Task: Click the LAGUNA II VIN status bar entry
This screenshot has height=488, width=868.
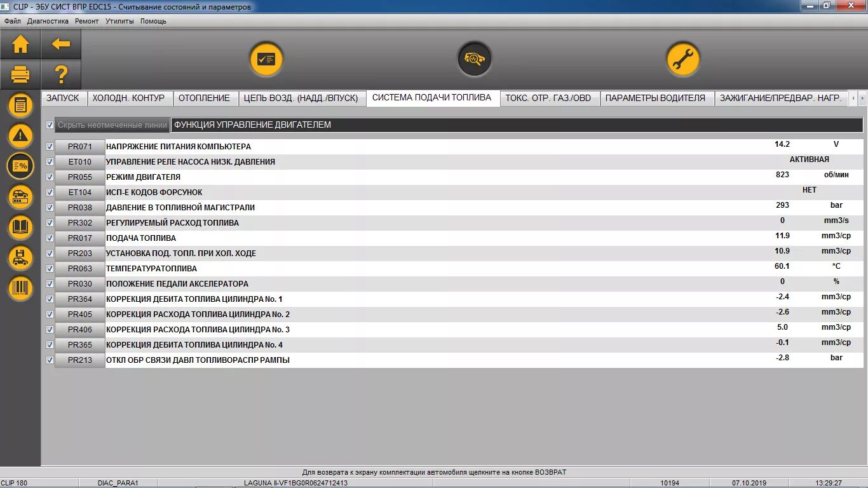Action: point(295,483)
